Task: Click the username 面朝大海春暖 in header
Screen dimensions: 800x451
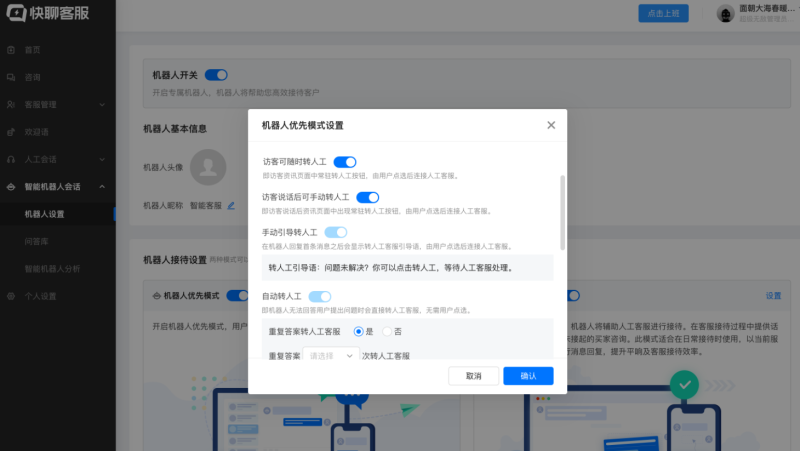Action: 767,9
